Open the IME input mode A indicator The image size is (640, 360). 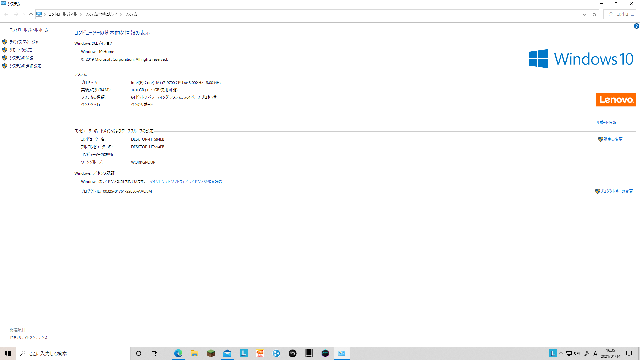pyautogui.click(x=595, y=353)
